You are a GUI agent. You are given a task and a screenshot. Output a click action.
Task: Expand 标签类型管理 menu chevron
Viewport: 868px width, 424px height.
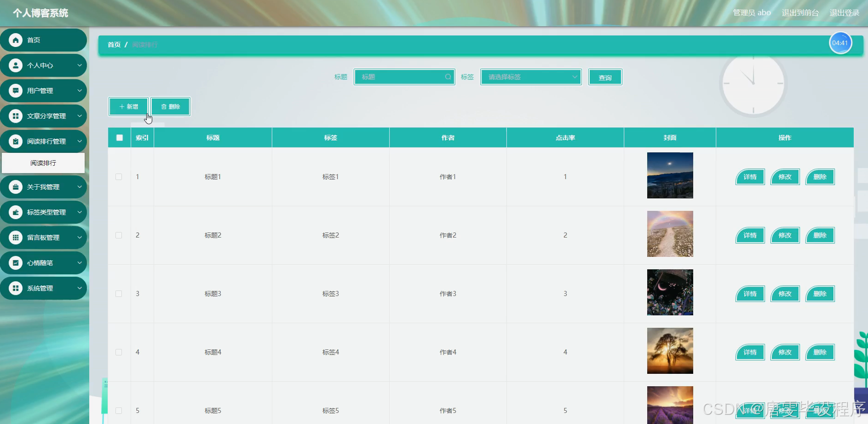[x=79, y=212]
